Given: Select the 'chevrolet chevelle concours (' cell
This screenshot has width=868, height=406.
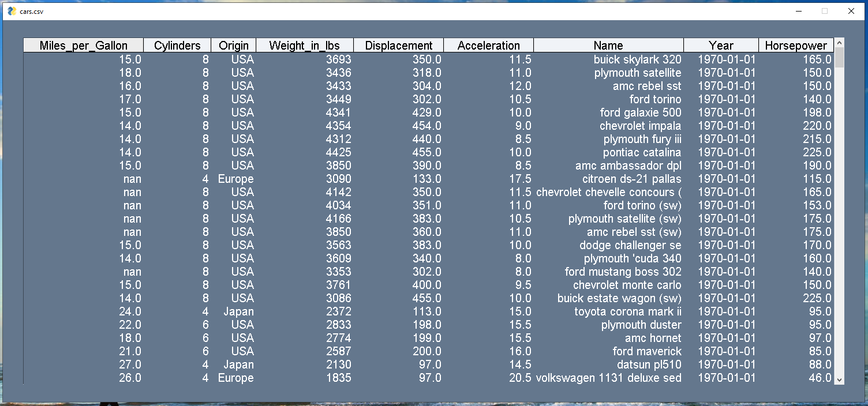Looking at the screenshot, I should 609,192.
